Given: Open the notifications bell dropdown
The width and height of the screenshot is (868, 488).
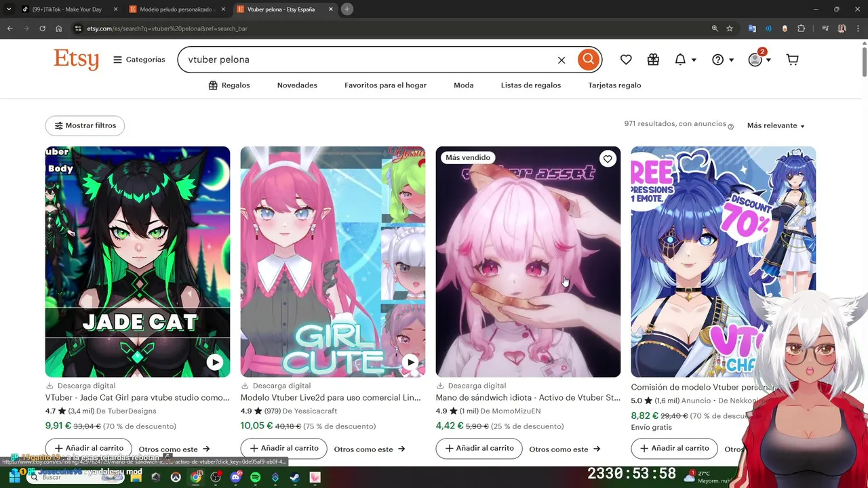Looking at the screenshot, I should point(685,60).
